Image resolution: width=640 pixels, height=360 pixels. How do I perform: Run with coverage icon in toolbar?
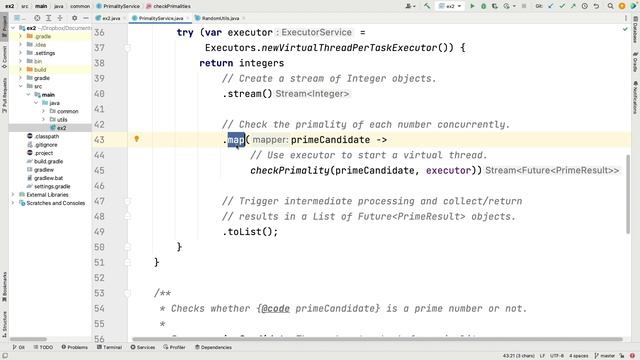point(495,6)
